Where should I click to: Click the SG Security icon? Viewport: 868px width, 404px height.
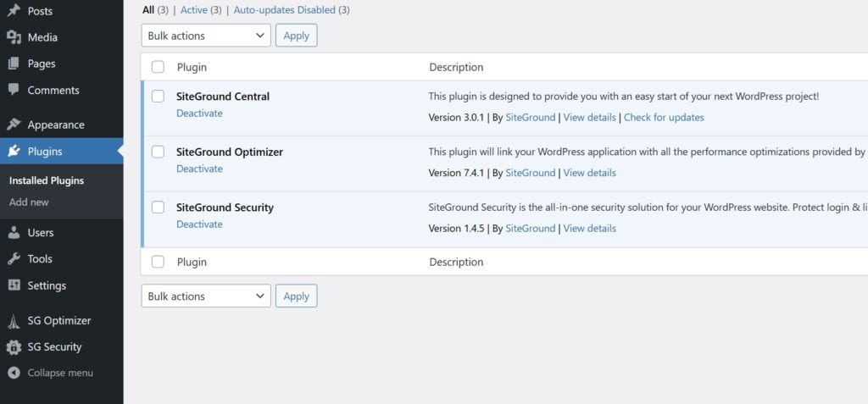[14, 346]
